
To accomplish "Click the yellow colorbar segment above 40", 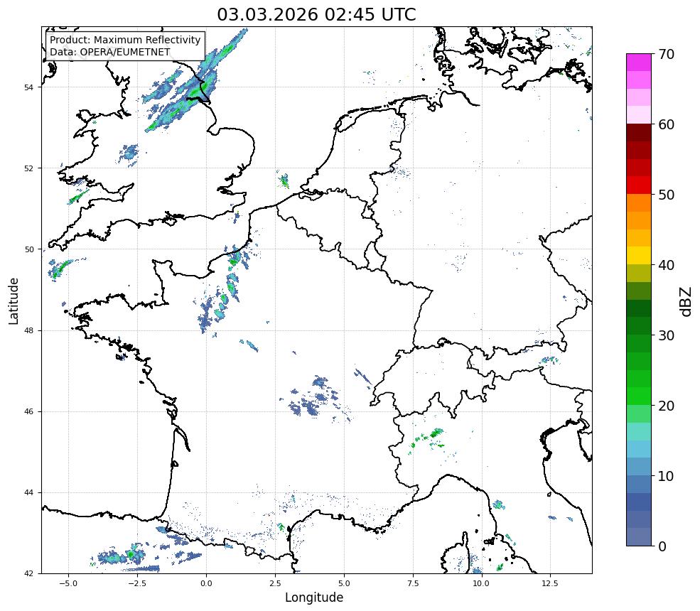I will (x=639, y=256).
